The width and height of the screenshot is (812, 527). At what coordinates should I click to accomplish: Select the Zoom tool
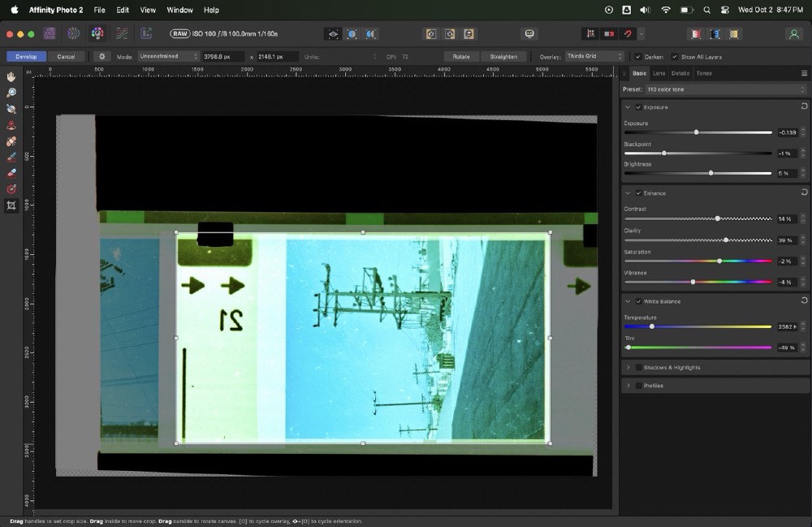click(11, 93)
